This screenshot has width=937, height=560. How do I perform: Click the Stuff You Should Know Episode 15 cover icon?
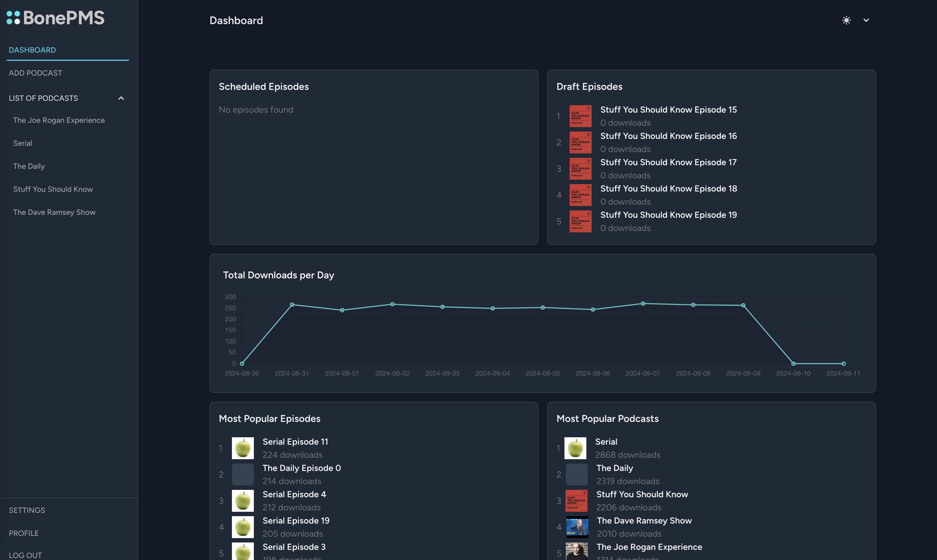[580, 116]
